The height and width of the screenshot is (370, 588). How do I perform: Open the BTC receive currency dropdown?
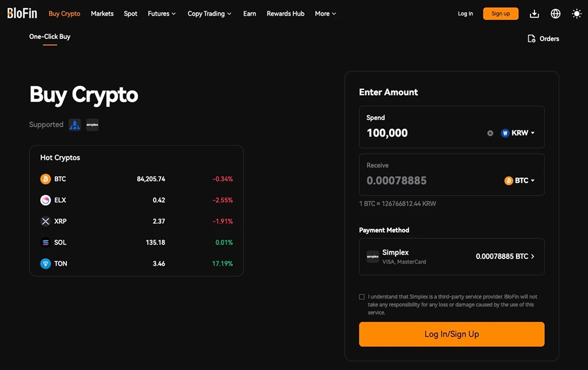(x=519, y=181)
